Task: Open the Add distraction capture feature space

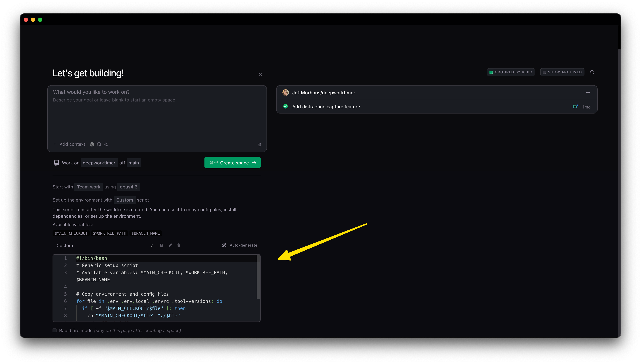Action: click(x=326, y=107)
